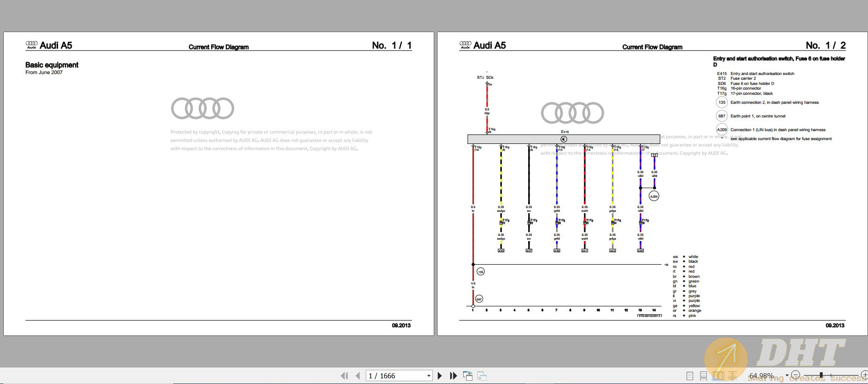Screen dimensions: 868x384
Task: Click 'No. 1 / 2' page label
Action: point(826,45)
